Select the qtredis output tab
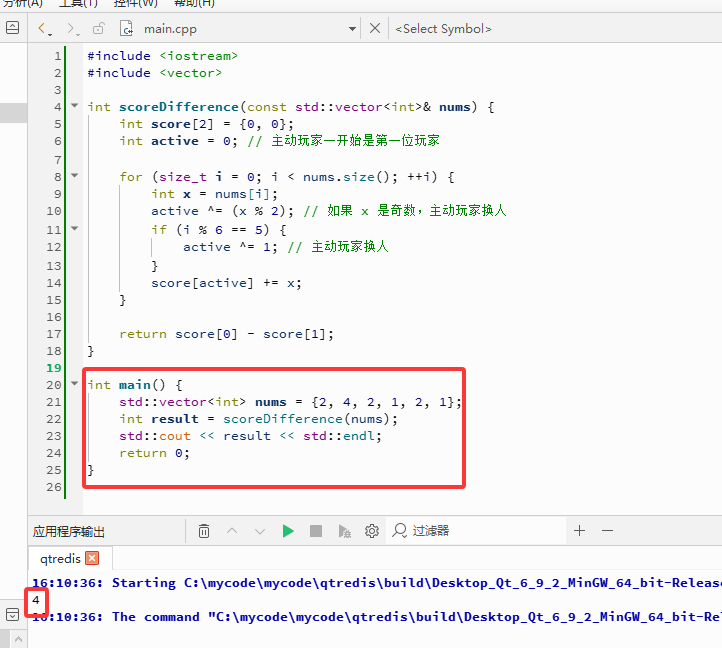The image size is (722, 648). 60,559
